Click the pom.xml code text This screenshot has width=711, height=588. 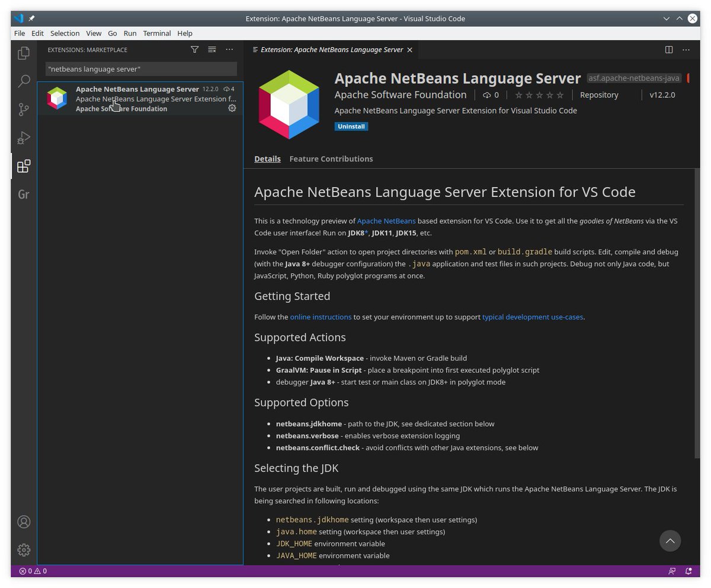470,252
